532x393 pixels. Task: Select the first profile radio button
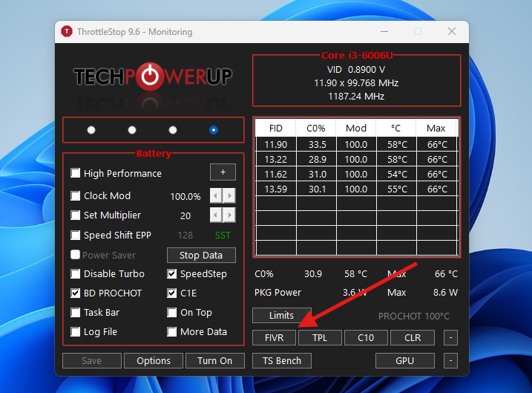(x=91, y=130)
